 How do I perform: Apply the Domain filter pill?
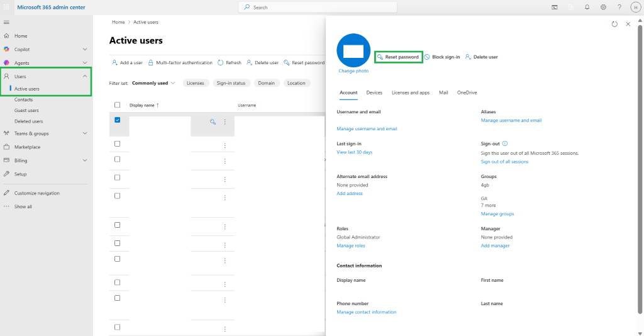267,83
